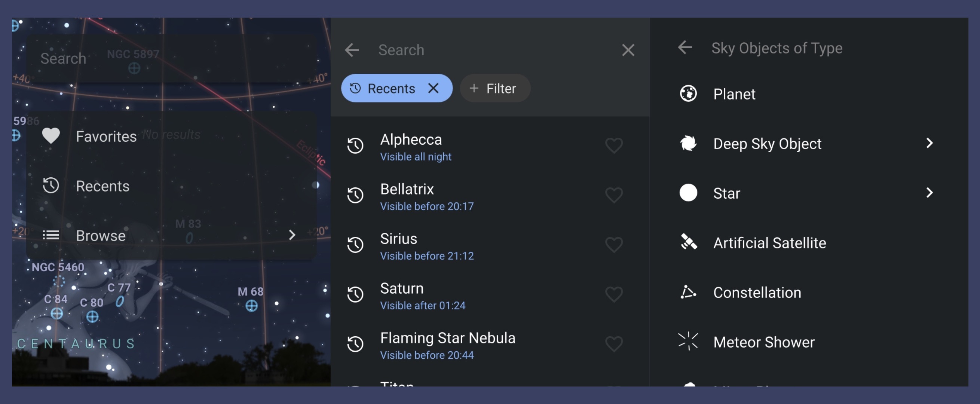Open the Recents menu entry

pyautogui.click(x=102, y=186)
